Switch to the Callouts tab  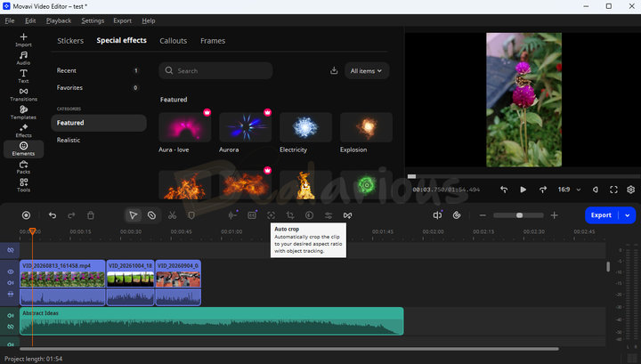(x=174, y=40)
